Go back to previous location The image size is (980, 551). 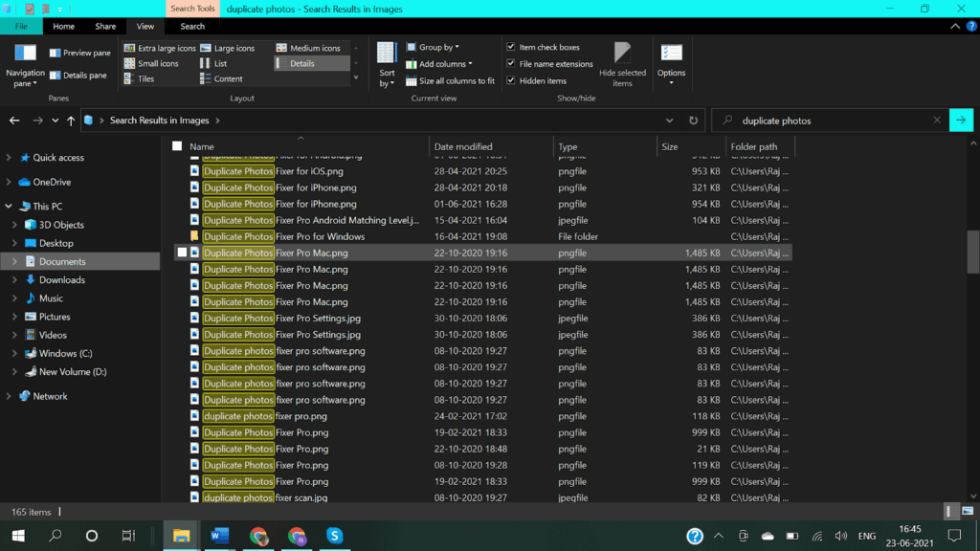tap(14, 121)
